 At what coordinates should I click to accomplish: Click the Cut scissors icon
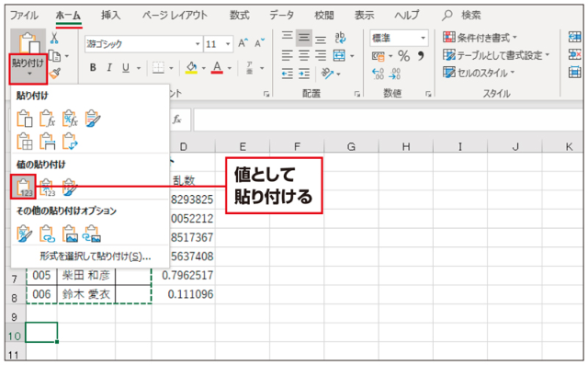point(54,39)
